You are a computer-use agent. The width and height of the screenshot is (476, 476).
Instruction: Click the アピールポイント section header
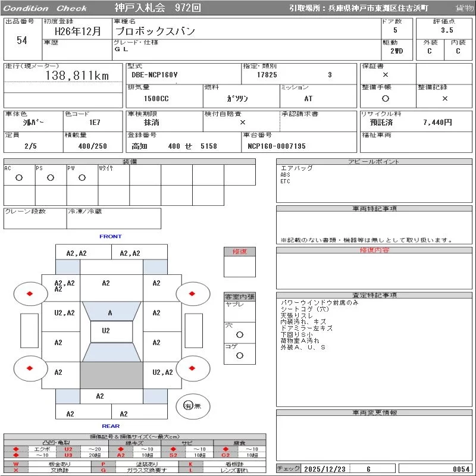[374, 162]
